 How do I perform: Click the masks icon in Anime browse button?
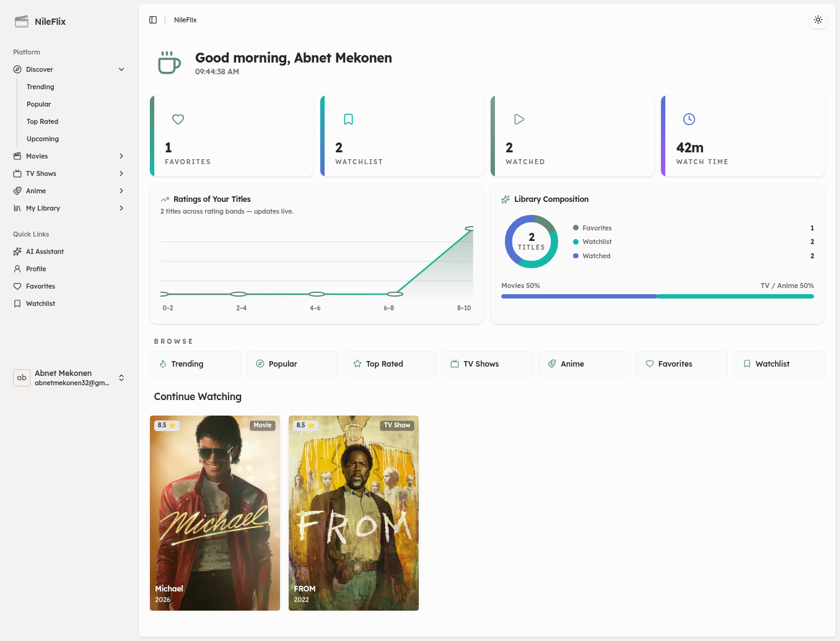point(552,364)
